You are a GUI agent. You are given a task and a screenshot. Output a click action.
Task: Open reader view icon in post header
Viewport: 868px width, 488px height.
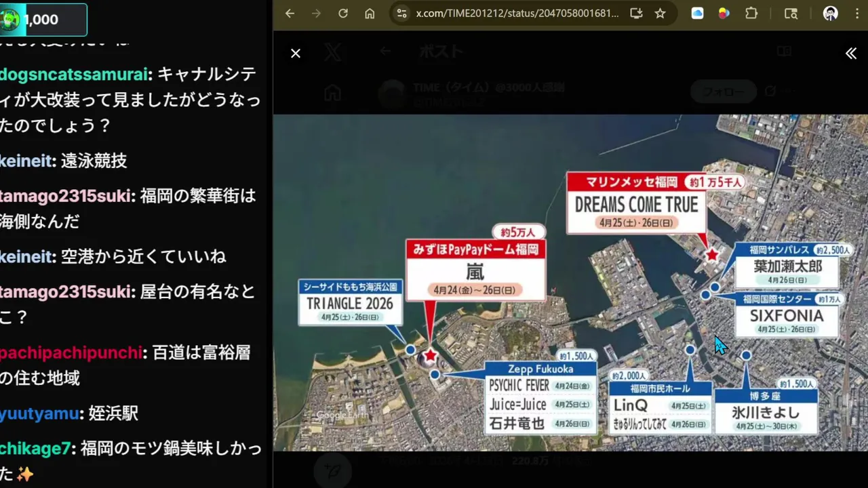[x=784, y=51]
